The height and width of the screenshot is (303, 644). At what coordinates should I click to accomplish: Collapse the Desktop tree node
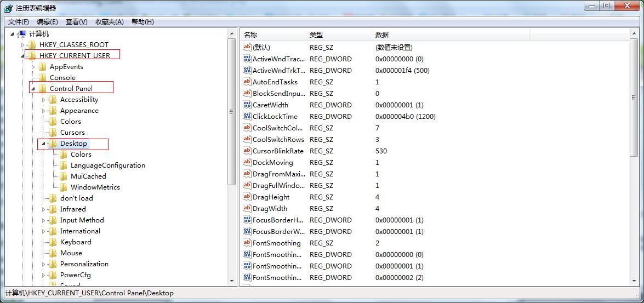point(43,144)
